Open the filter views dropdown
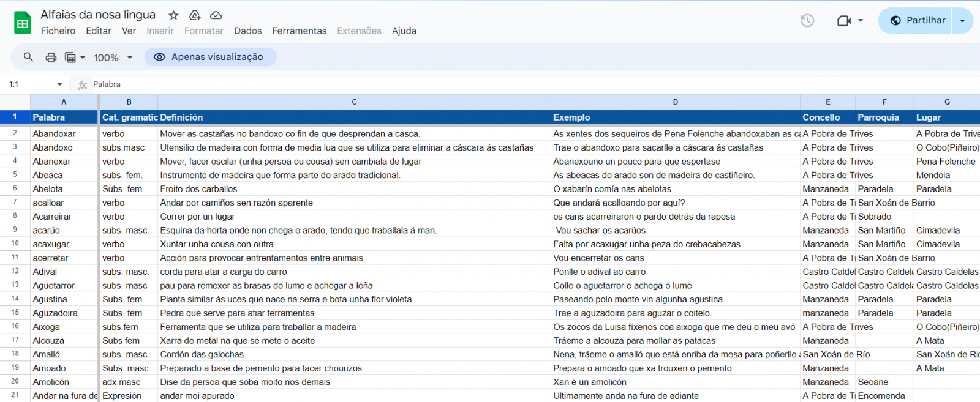This screenshot has height=402, width=980. pos(75,58)
